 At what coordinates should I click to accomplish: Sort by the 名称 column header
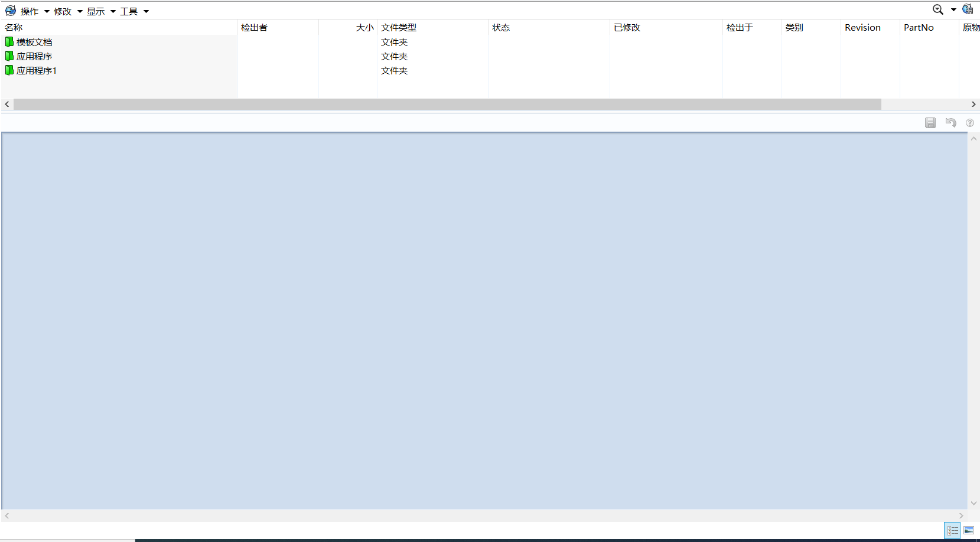coord(14,28)
